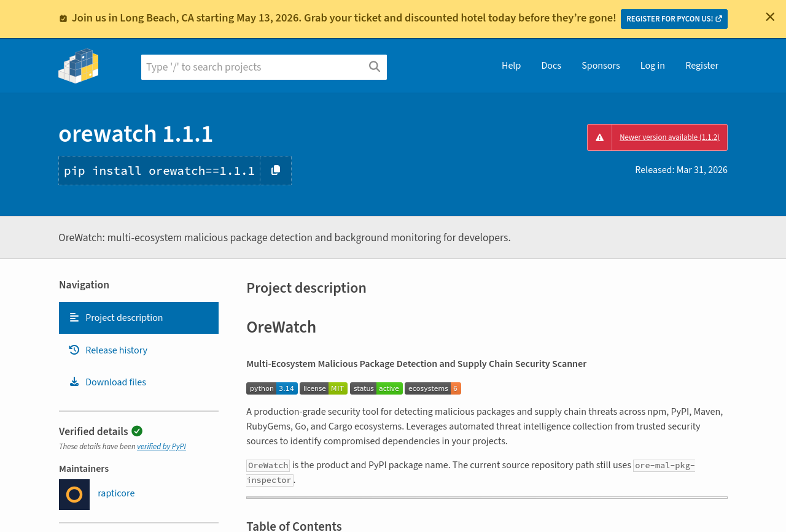Open the Release history tab
The height and width of the screenshot is (532, 786).
click(x=116, y=350)
